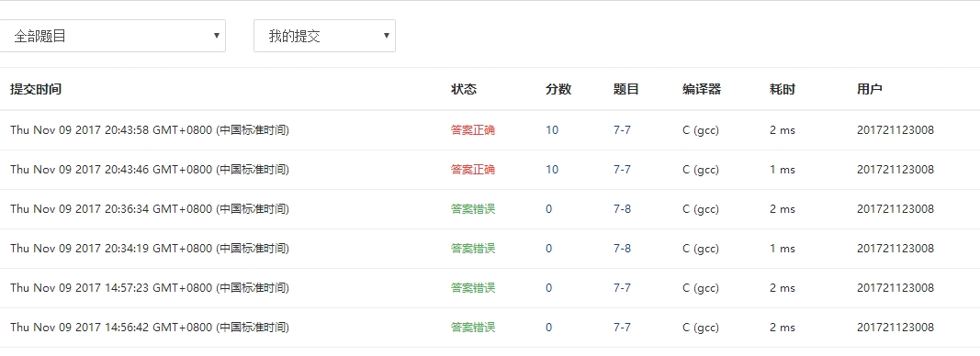Click 2 ms time in 20:36:34 row
The width and height of the screenshot is (980, 356).
click(x=782, y=208)
